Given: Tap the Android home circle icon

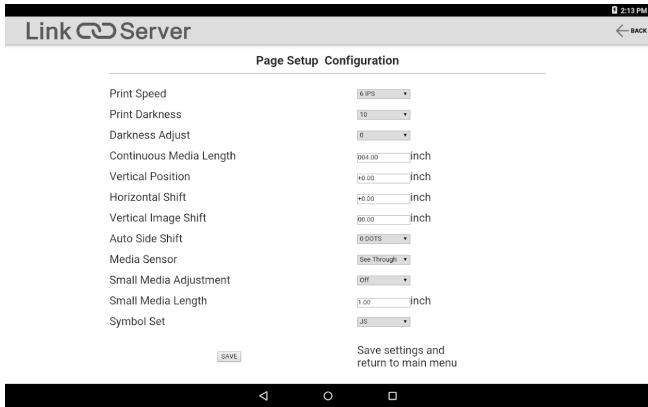Looking at the screenshot, I should point(328,396).
